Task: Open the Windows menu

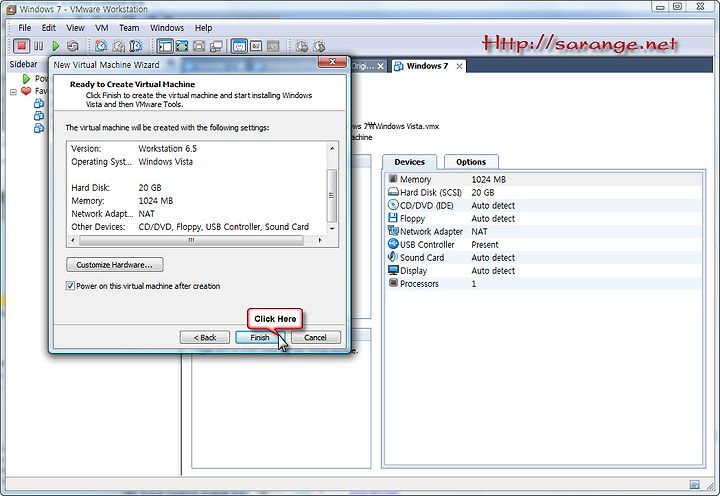Action: 167,28
